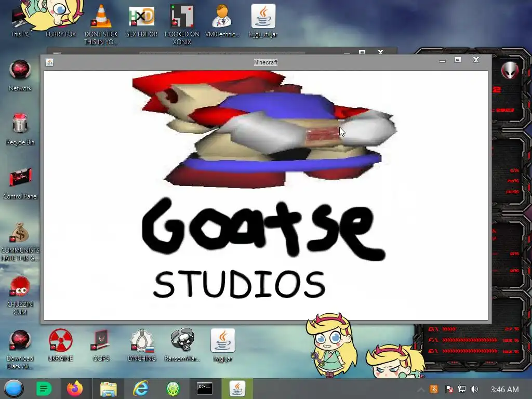Open the network status tray icon
The image size is (532, 399).
[x=462, y=389]
